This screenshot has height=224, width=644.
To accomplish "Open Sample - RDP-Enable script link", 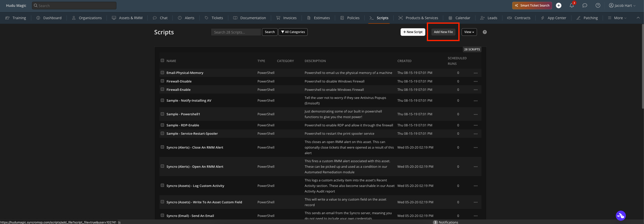I will (x=183, y=125).
